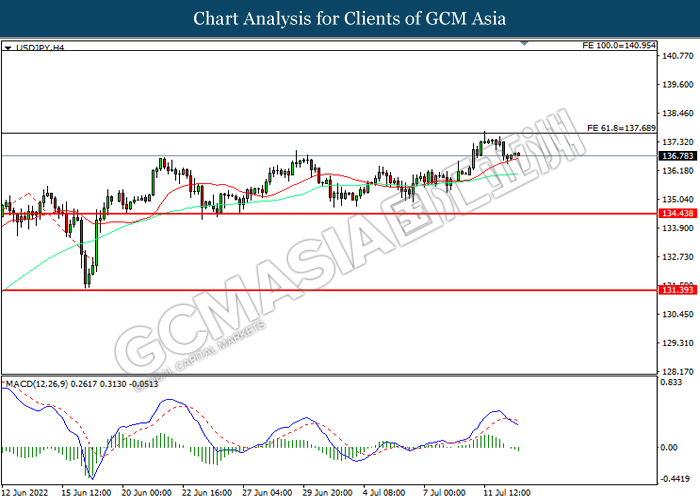
Task: Click the 12 Jun 2022 date label
Action: click(25, 492)
